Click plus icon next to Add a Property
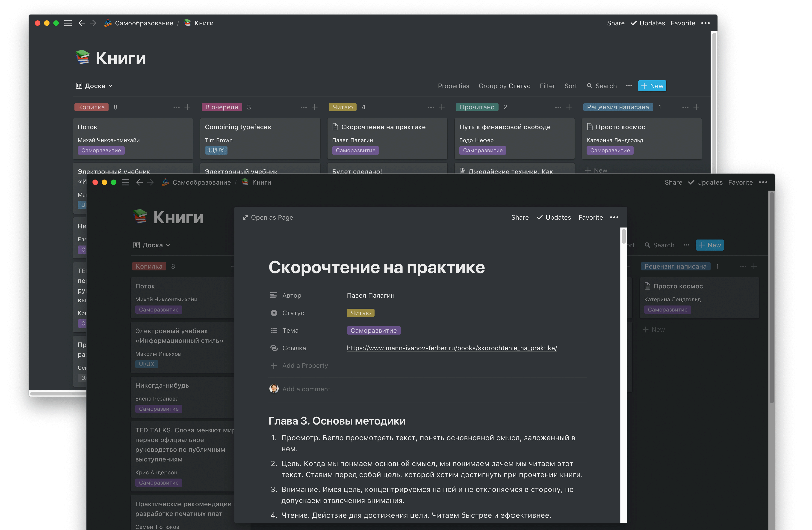 (274, 366)
